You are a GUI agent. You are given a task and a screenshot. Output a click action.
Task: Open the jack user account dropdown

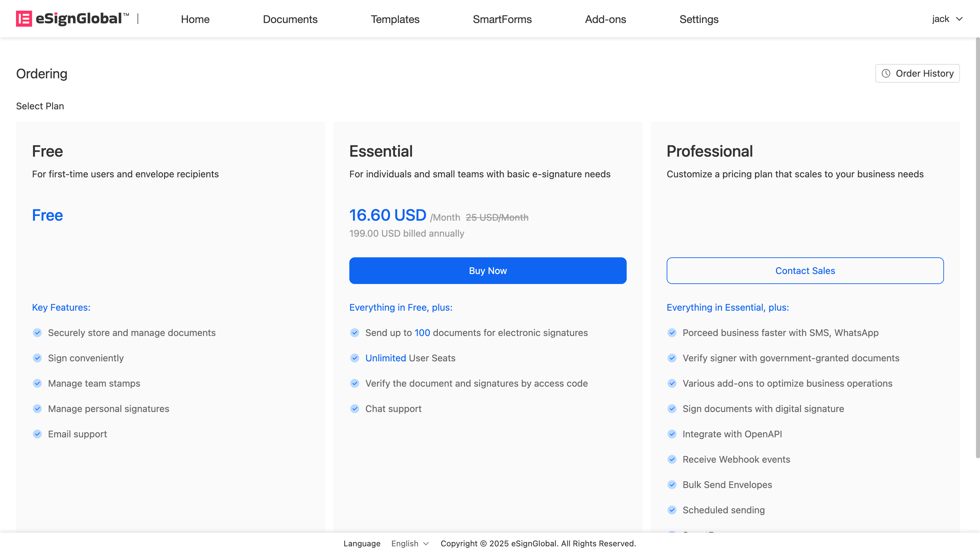tap(947, 19)
